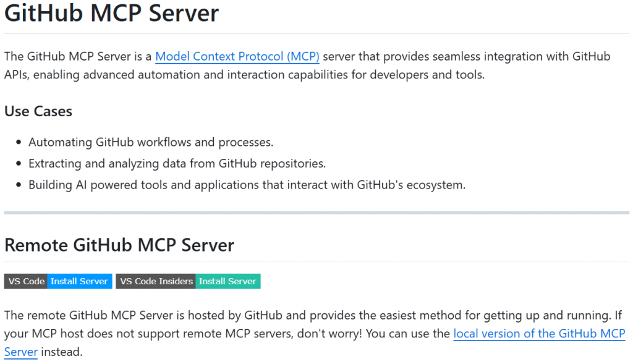Click the blue Install Server badge for VS Code
The height and width of the screenshot is (364, 633).
(79, 281)
